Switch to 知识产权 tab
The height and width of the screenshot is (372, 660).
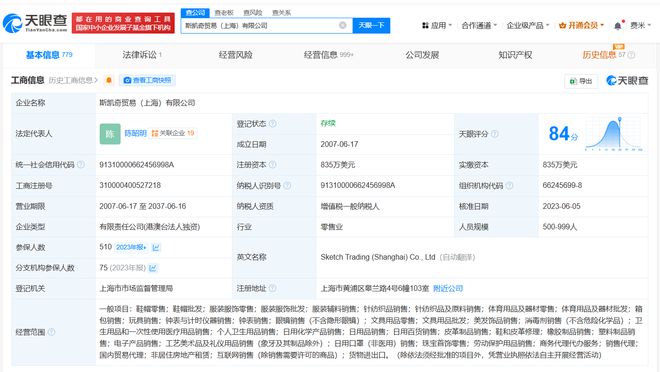(x=515, y=55)
